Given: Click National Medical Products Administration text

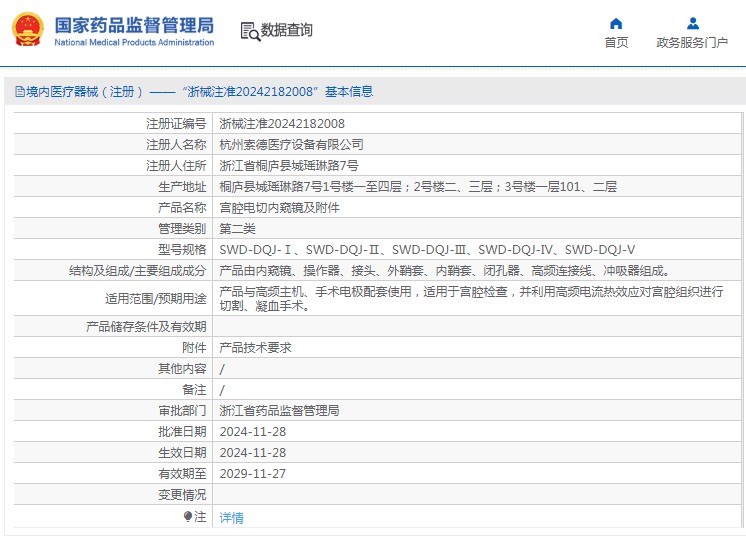Looking at the screenshot, I should (x=134, y=42).
